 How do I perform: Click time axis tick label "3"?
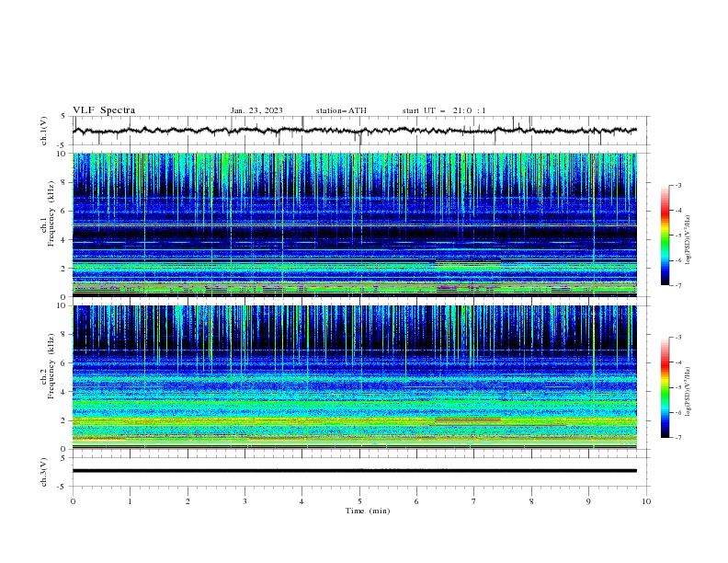[x=245, y=501]
